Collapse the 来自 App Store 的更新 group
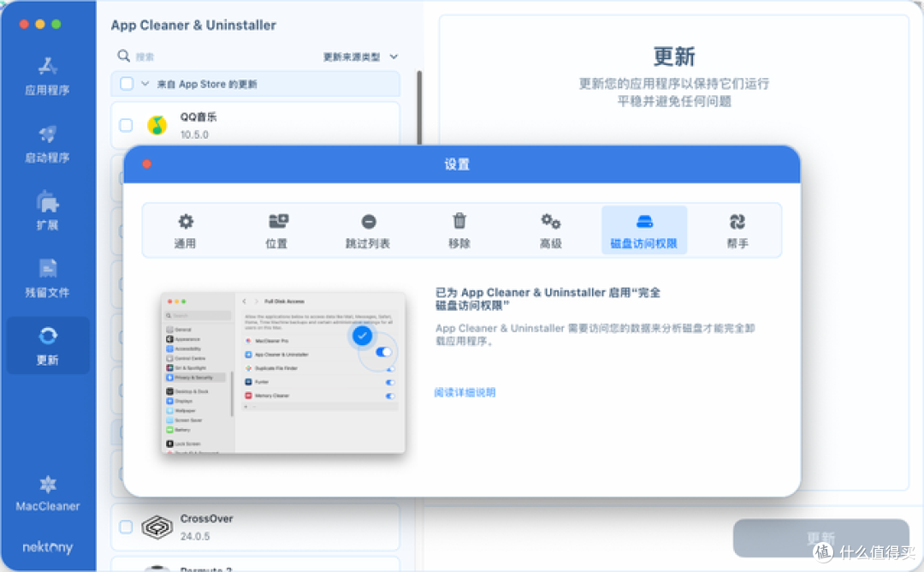 (x=145, y=84)
